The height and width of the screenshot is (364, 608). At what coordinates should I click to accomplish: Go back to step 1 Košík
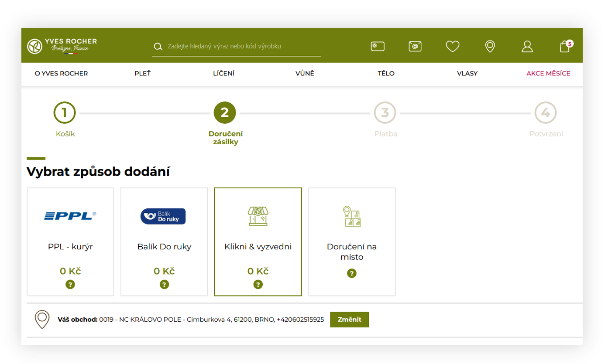(x=65, y=112)
